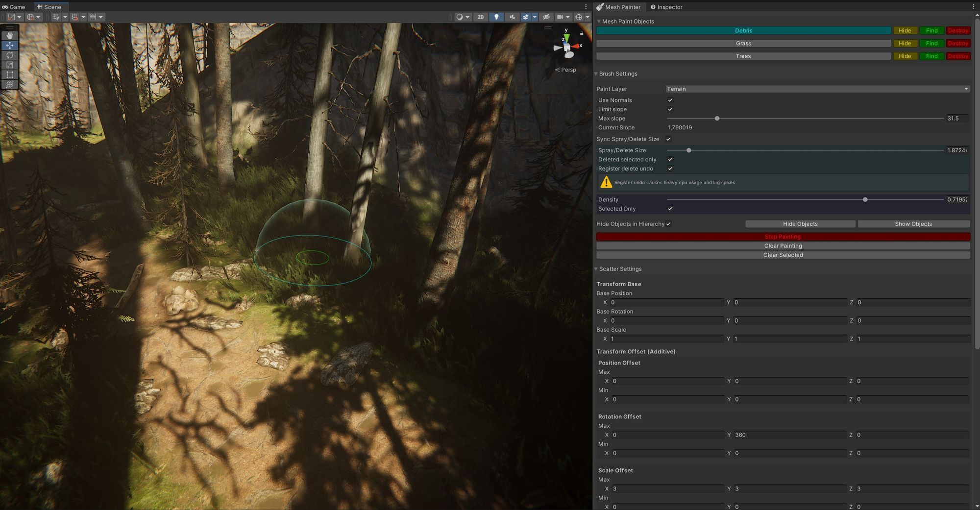The width and height of the screenshot is (980, 510).
Task: Select the Move tool
Action: [10, 45]
